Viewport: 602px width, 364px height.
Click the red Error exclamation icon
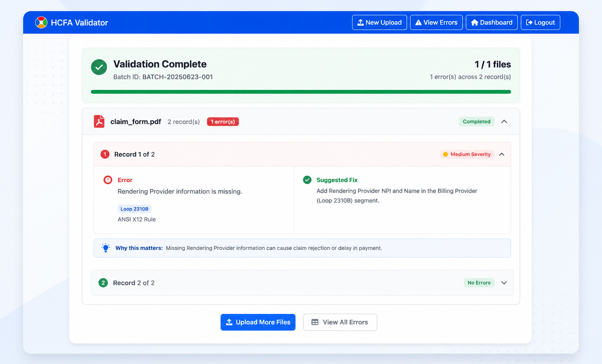(x=108, y=180)
